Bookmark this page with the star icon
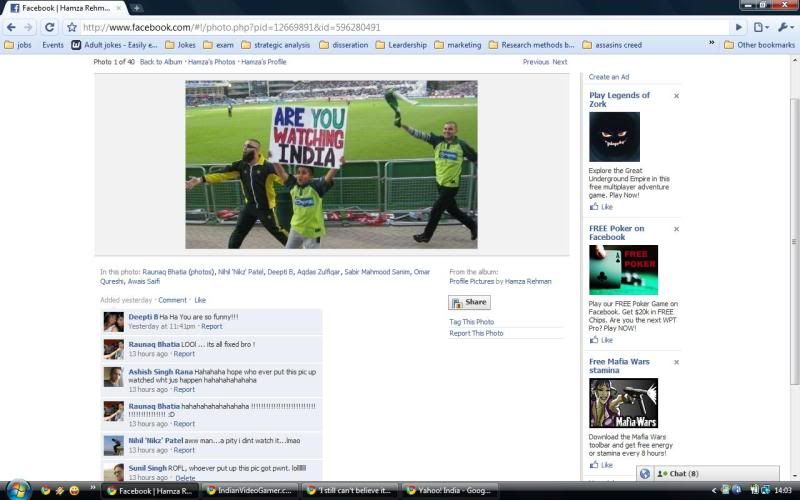 pos(72,27)
